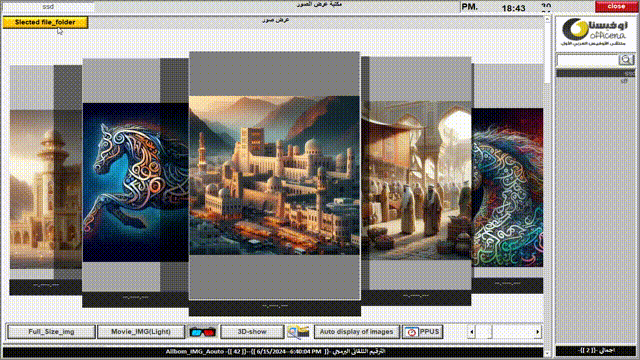The width and height of the screenshot is (640, 360).
Task: Click the bottom horizontal scrollbar track
Action: (504, 332)
